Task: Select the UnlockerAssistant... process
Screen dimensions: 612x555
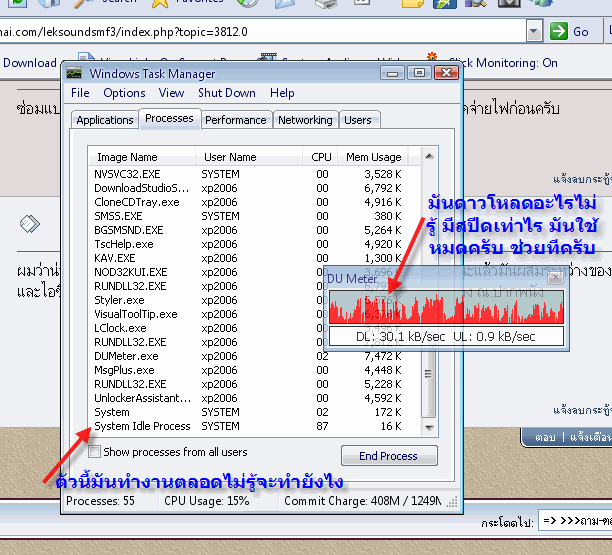Action: coord(254,398)
